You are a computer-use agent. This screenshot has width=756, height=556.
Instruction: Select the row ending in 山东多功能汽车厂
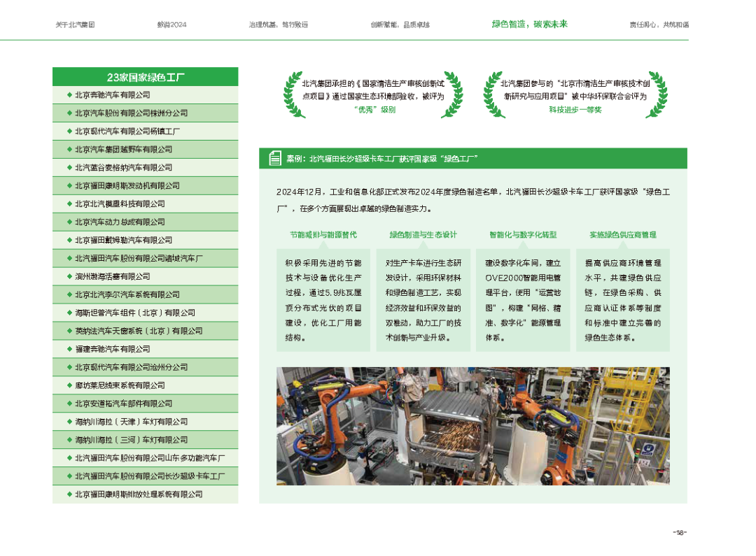pyautogui.click(x=145, y=457)
